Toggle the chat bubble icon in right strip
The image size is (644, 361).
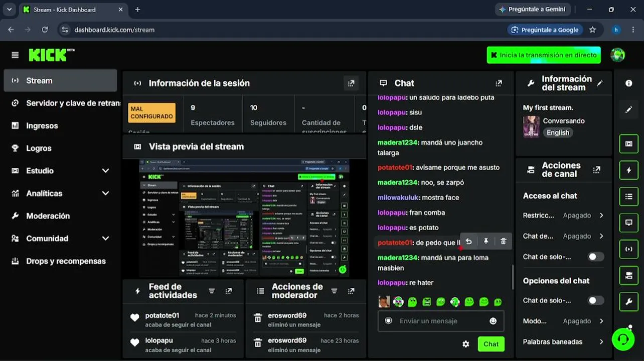pyautogui.click(x=629, y=222)
